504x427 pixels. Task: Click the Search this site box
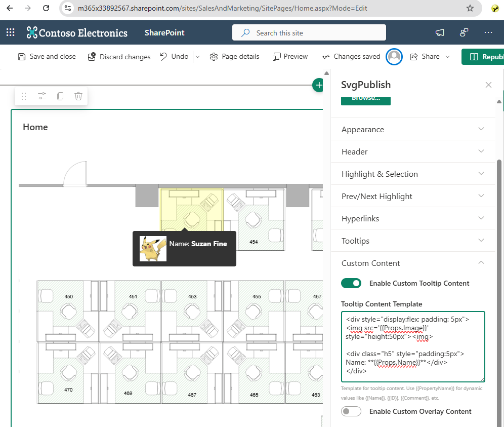point(309,32)
